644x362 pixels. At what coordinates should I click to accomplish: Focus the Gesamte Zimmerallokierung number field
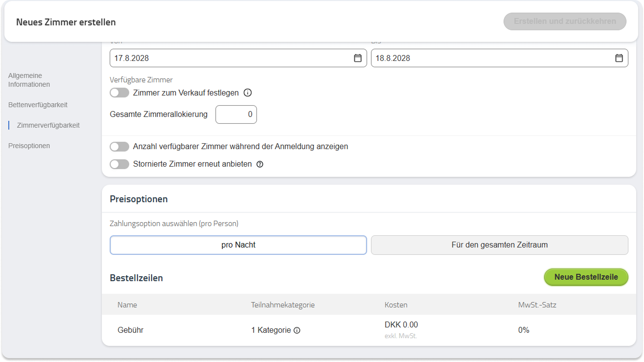pos(236,114)
